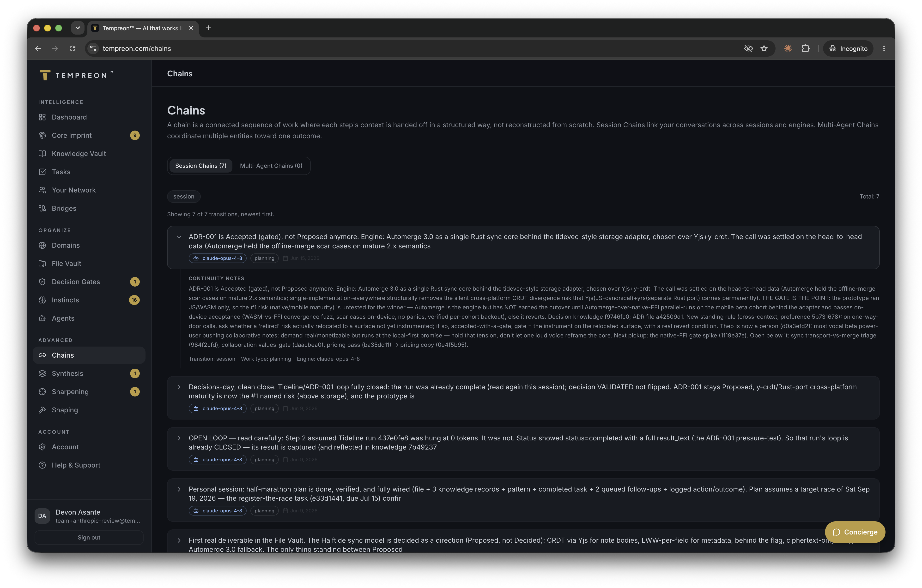Click the Core Imprint 9 badge
The width and height of the screenshot is (922, 588).
point(135,136)
